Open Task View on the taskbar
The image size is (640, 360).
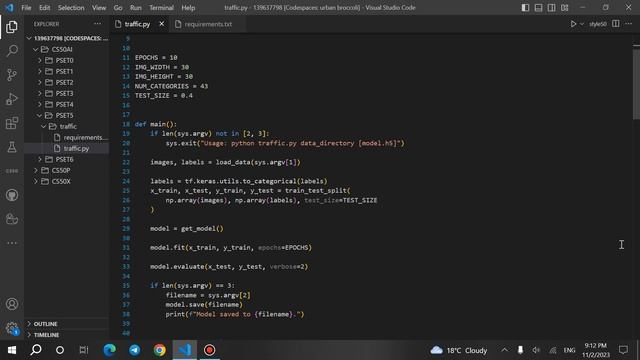[x=84, y=350]
